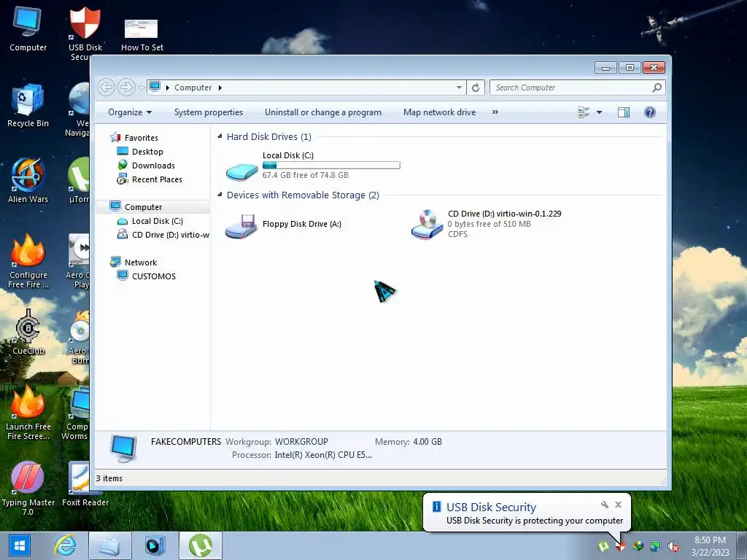
Task: Open the Computer desktop icon
Action: point(28,28)
